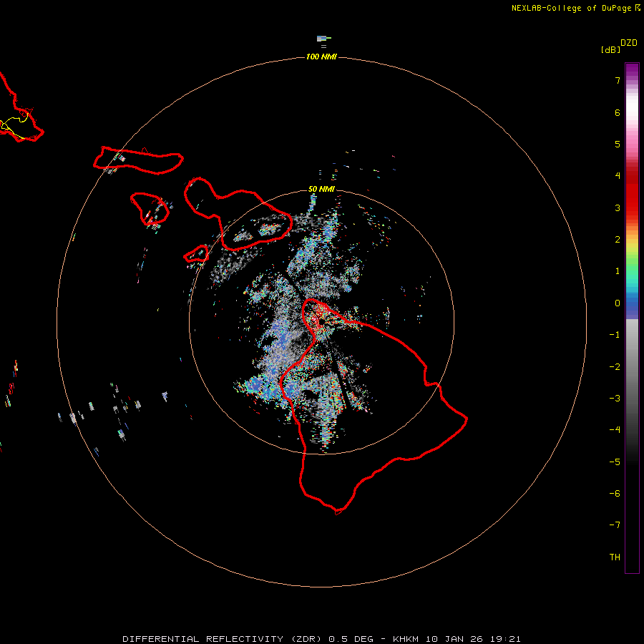Click the 2 dB scale value

coord(618,240)
